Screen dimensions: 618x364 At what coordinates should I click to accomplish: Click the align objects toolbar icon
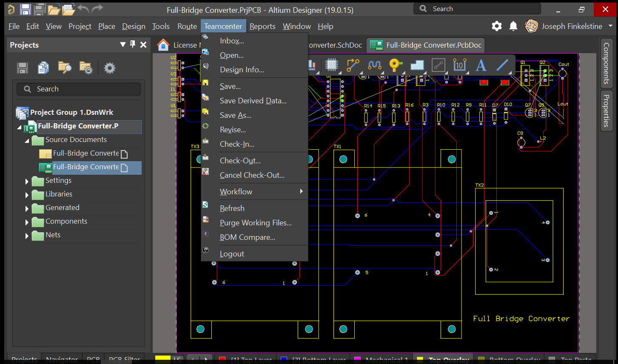click(x=311, y=65)
